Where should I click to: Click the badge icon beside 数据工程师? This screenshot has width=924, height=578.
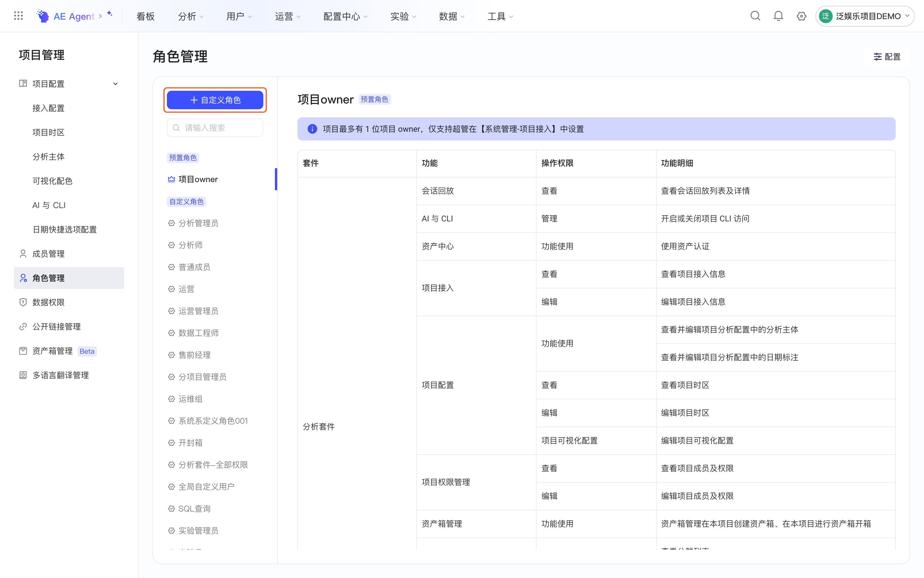172,333
